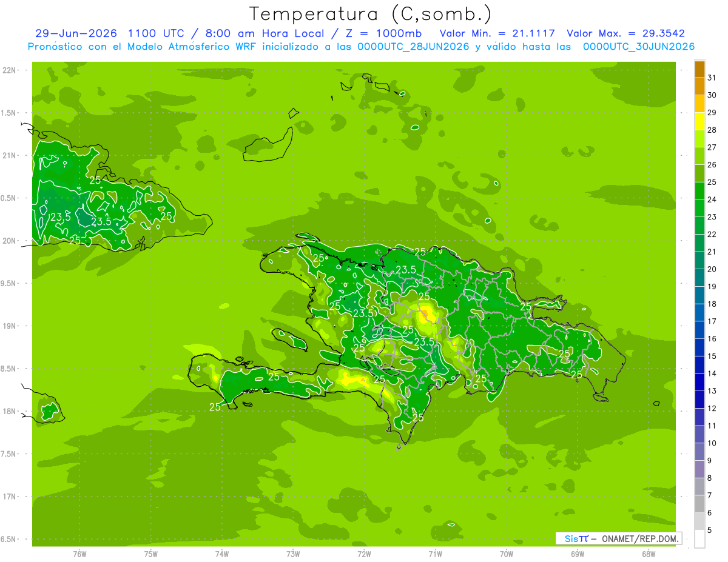Click the '70W' longitude label
Viewport: 728px width, 562px height.
coord(507,554)
